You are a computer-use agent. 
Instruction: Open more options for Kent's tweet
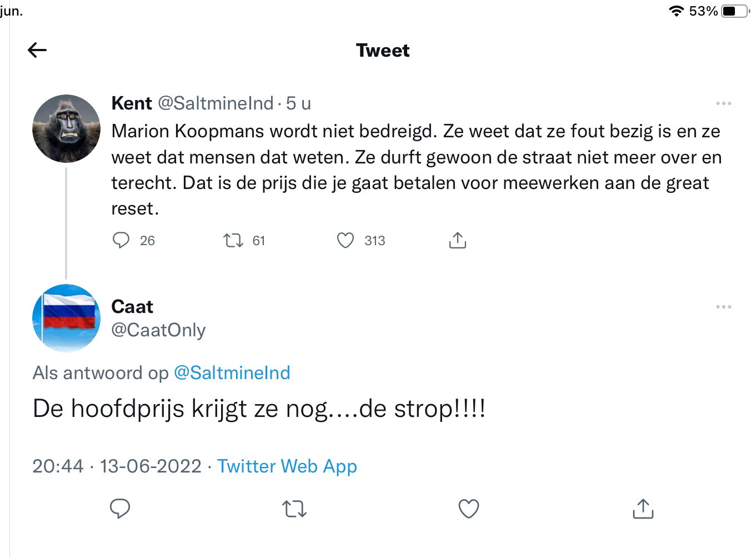tap(723, 103)
